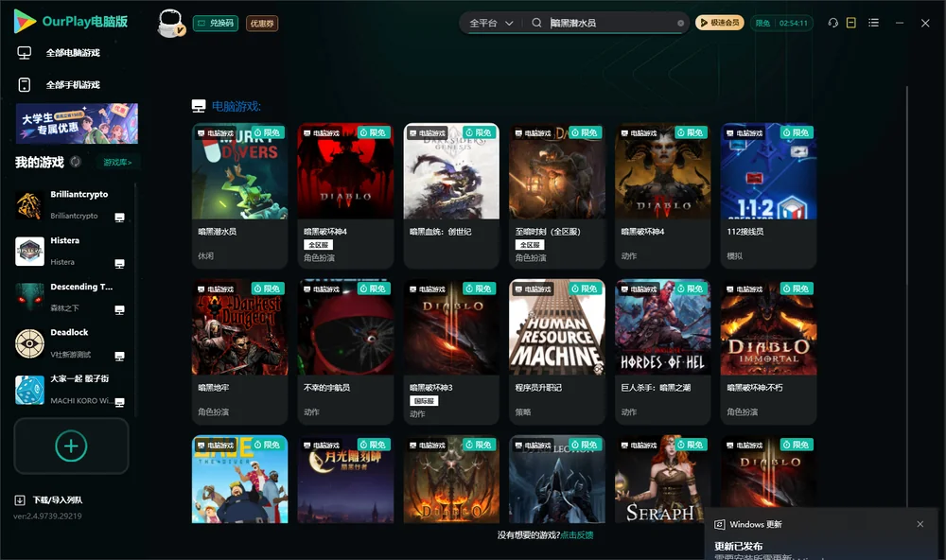Click the download queue icon
The height and width of the screenshot is (560, 946).
pyautogui.click(x=20, y=499)
